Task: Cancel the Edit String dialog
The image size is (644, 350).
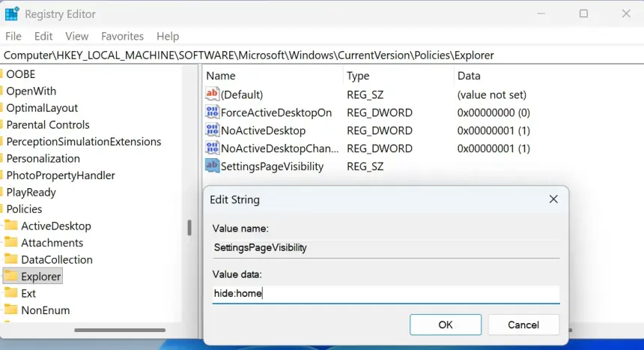Action: click(x=523, y=325)
